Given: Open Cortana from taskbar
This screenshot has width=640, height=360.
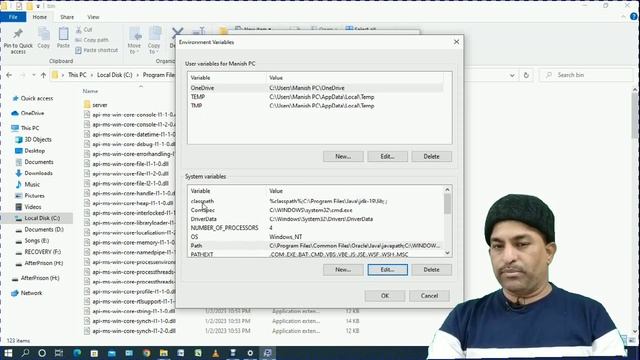Looking at the screenshot, I should pos(42,353).
